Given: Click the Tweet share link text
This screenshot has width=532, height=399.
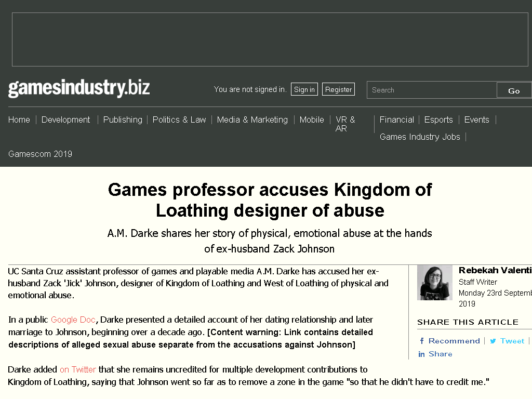Looking at the screenshot, I should point(512,341).
